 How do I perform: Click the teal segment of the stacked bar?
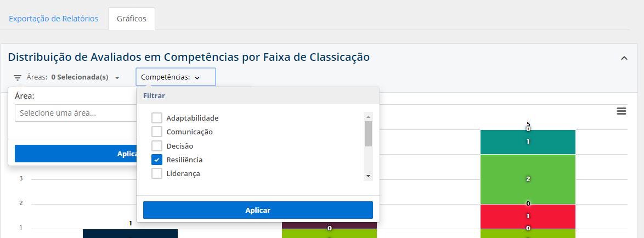[x=528, y=143]
